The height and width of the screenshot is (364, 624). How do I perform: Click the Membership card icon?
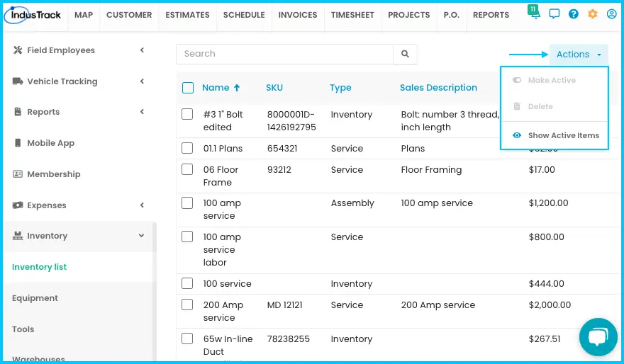point(18,174)
